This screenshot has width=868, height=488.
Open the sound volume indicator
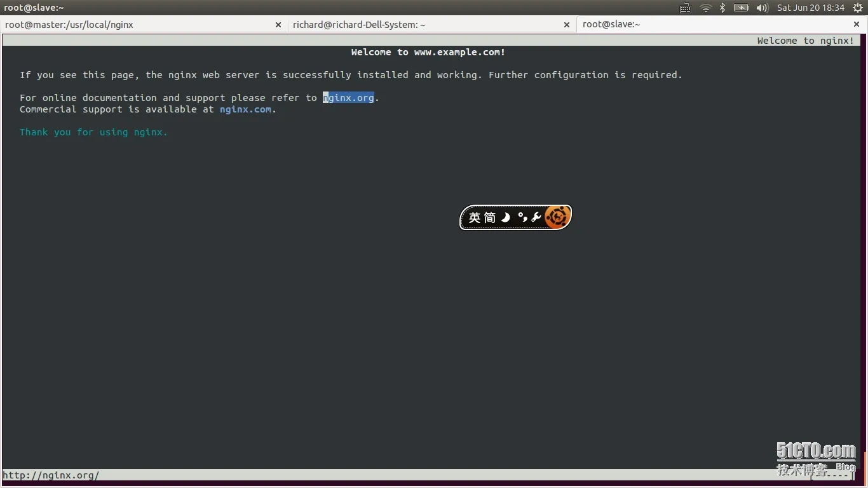click(x=763, y=8)
